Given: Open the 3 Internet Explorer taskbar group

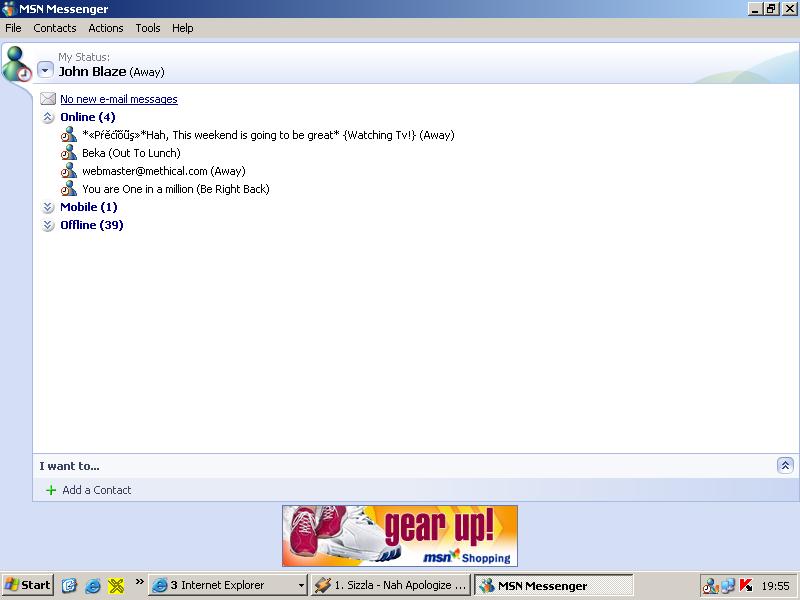Looking at the screenshot, I should (x=228, y=585).
